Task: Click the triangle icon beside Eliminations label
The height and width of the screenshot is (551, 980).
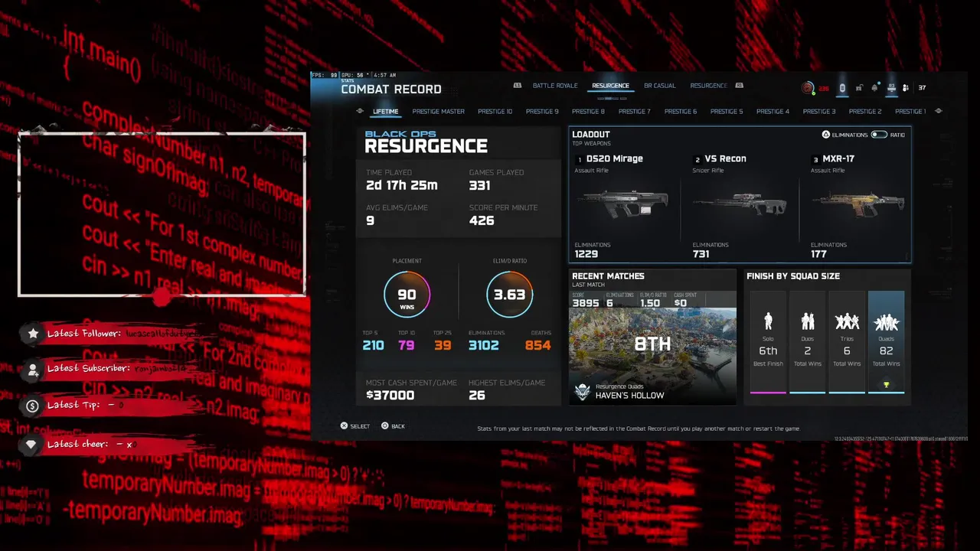Action: 825,135
